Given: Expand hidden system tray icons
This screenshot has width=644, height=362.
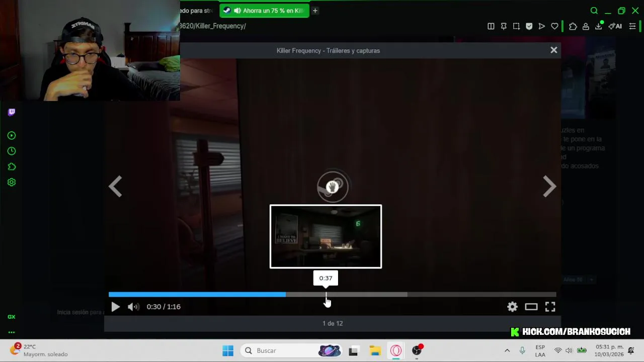Looking at the screenshot, I should pos(507,350).
